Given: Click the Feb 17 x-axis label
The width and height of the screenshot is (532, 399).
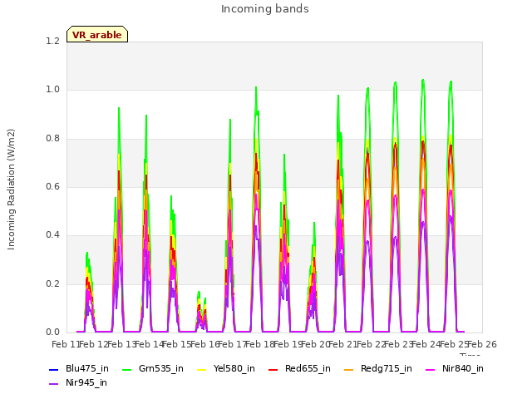Looking at the screenshot, I should pos(232,344).
